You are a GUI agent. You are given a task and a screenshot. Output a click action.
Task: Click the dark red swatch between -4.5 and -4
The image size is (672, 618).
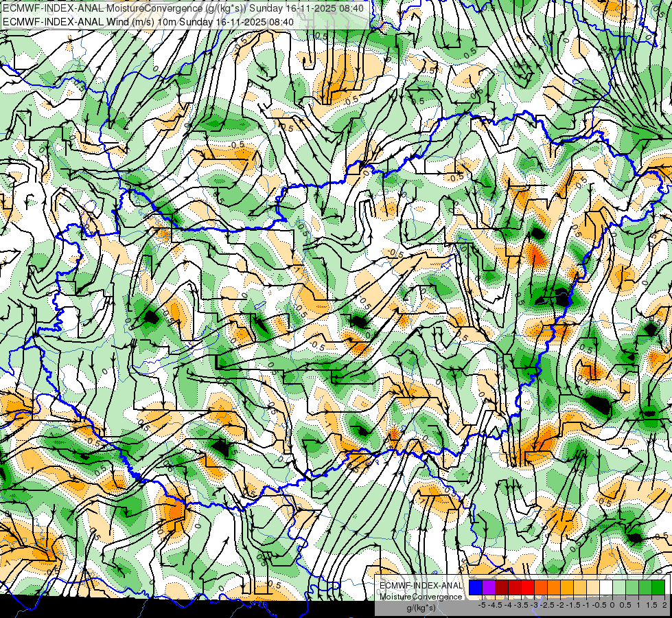tap(502, 588)
